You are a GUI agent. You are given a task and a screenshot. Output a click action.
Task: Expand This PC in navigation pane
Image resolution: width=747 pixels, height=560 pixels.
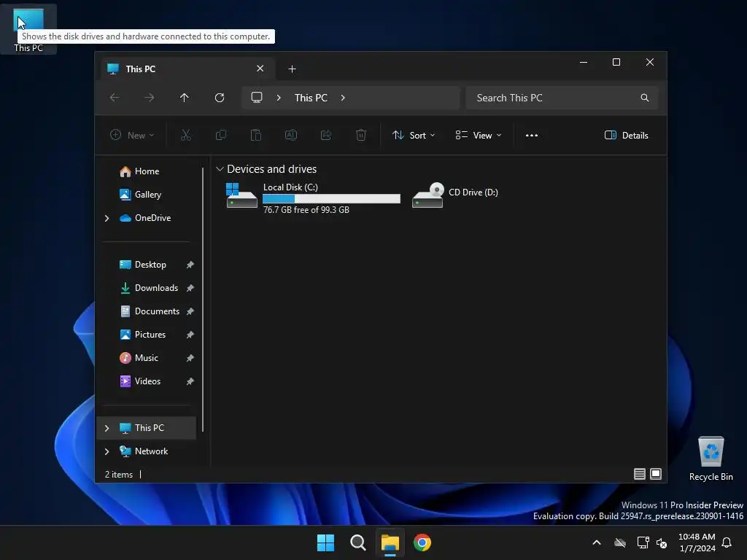[x=107, y=428]
